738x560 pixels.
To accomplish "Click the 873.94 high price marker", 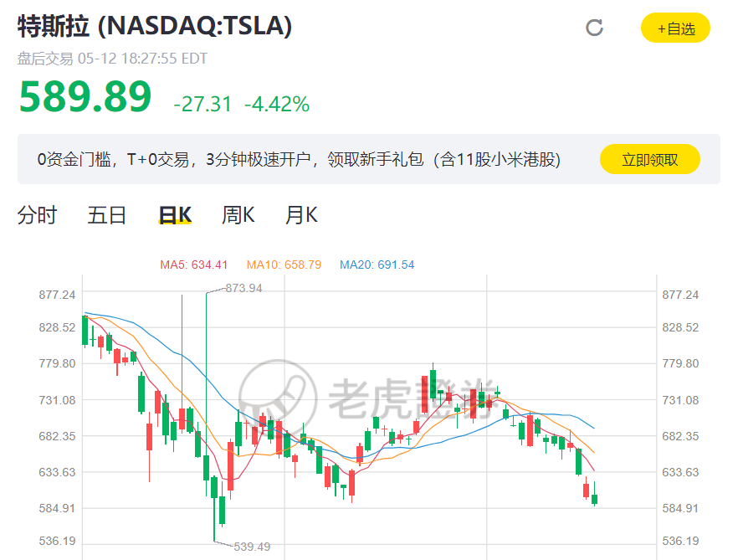I will pyautogui.click(x=244, y=288).
